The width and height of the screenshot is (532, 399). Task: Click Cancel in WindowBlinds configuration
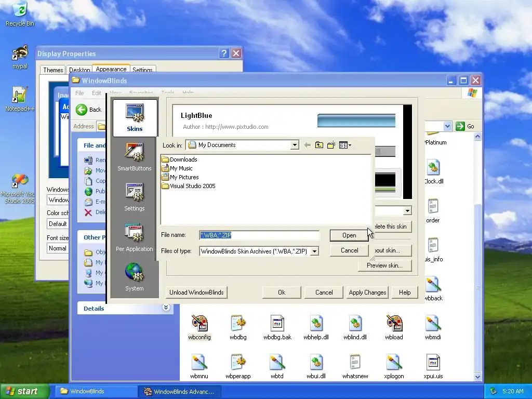pyautogui.click(x=324, y=292)
